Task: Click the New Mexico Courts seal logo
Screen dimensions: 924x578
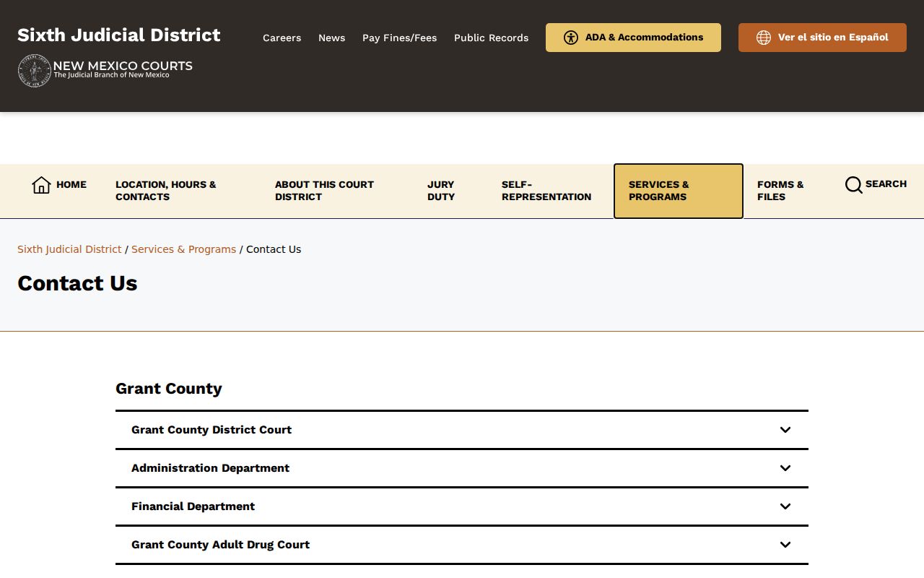Action: point(34,71)
